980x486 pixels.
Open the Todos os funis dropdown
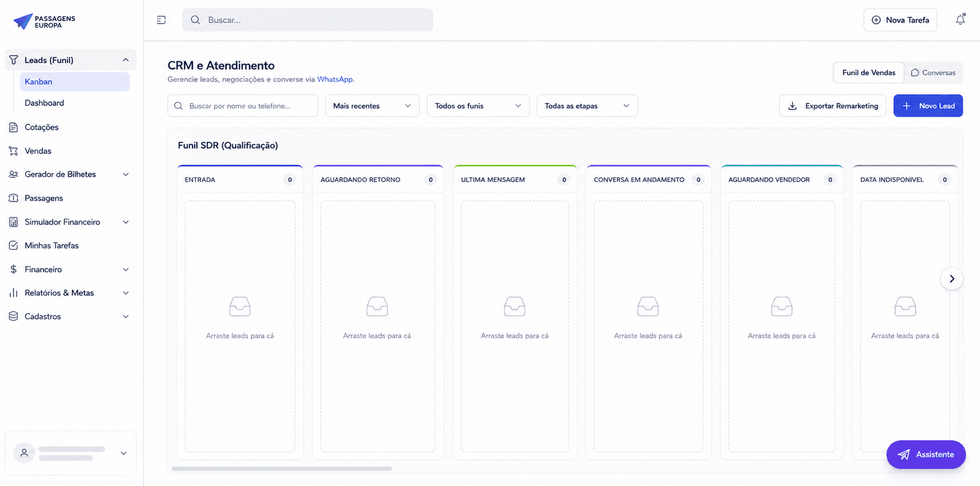478,106
